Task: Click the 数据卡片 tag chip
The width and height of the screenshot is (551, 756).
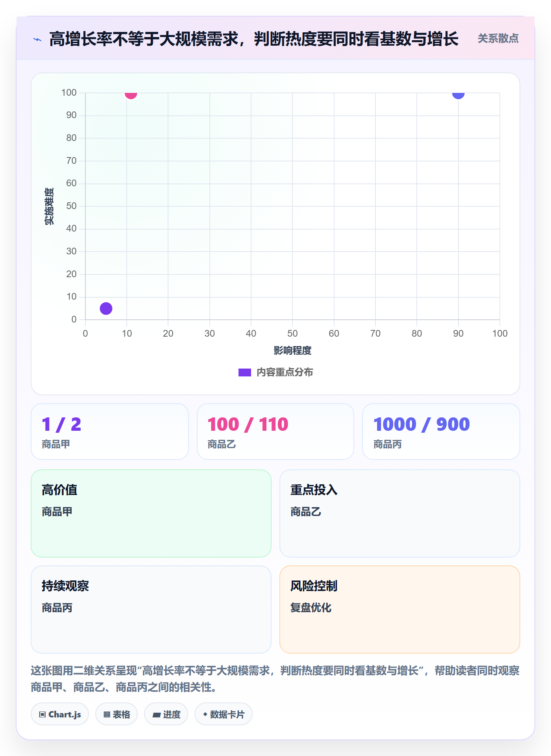Action: click(224, 714)
